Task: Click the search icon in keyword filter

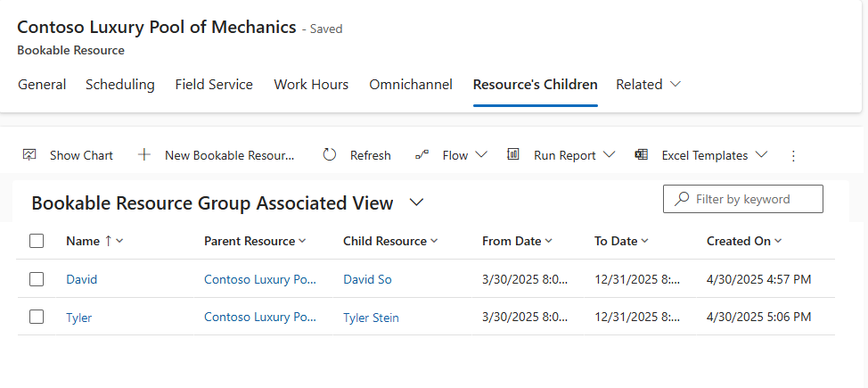Action: click(x=682, y=199)
